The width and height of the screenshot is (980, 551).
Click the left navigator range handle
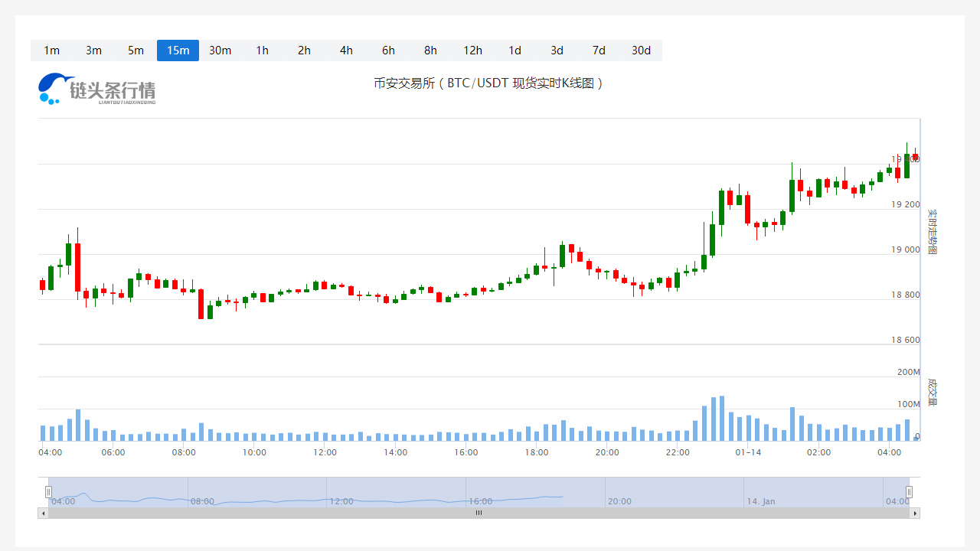48,491
